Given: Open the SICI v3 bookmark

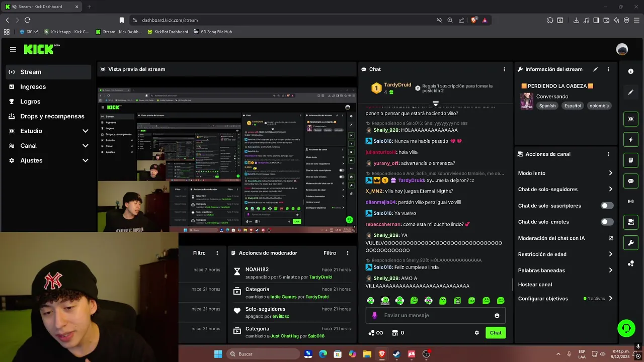Looking at the screenshot, I should 29,32.
